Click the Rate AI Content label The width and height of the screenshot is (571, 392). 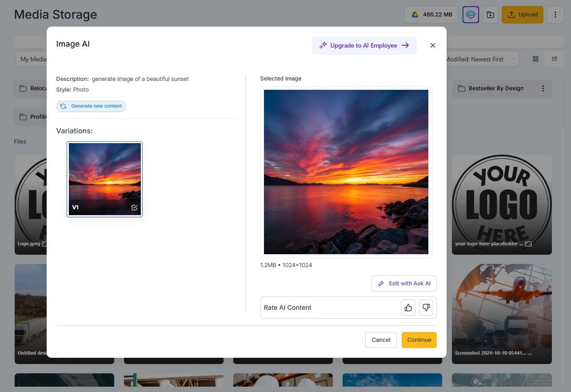(x=287, y=308)
